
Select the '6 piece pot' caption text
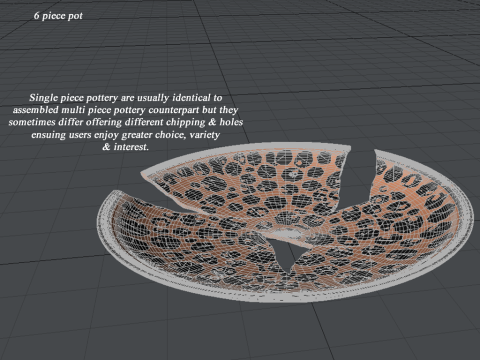58,16
